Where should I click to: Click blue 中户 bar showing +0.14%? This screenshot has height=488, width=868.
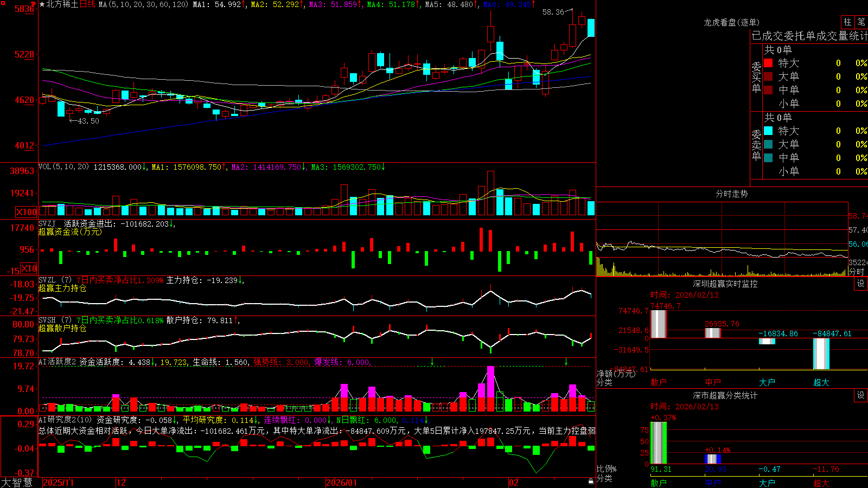pyautogui.click(x=713, y=459)
